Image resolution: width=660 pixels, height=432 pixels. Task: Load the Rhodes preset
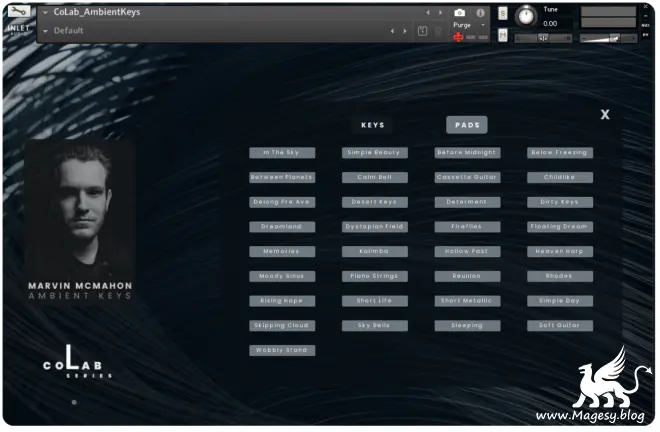[559, 276]
